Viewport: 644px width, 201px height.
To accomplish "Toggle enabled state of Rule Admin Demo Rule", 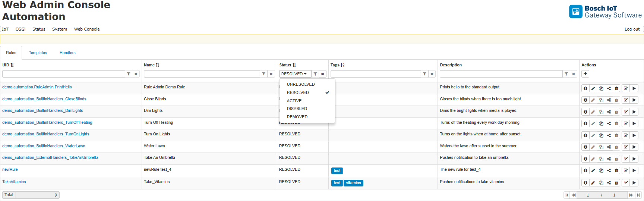I will [x=626, y=88].
